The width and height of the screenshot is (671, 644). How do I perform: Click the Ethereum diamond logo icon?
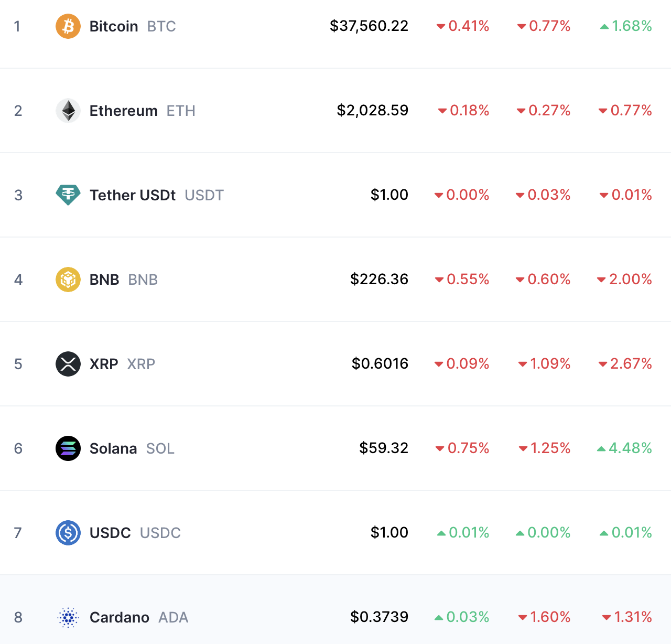click(68, 111)
